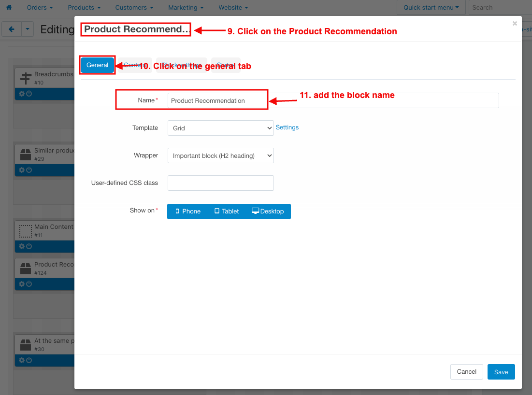Open the Template dropdown showing Grid
532x395 pixels.
click(220, 128)
